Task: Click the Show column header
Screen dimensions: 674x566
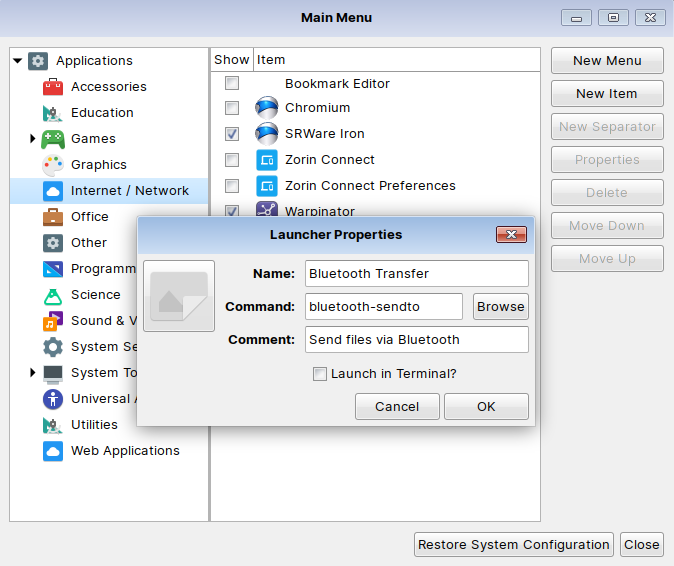Action: [232, 60]
